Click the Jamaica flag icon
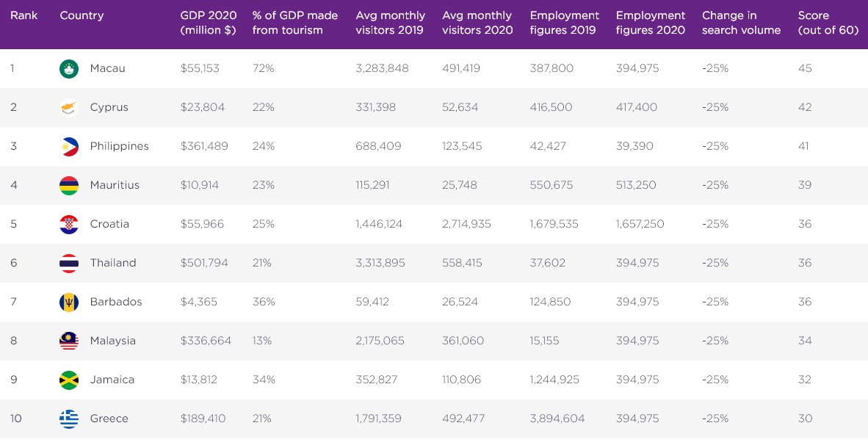The width and height of the screenshot is (868, 442). pos(69,380)
